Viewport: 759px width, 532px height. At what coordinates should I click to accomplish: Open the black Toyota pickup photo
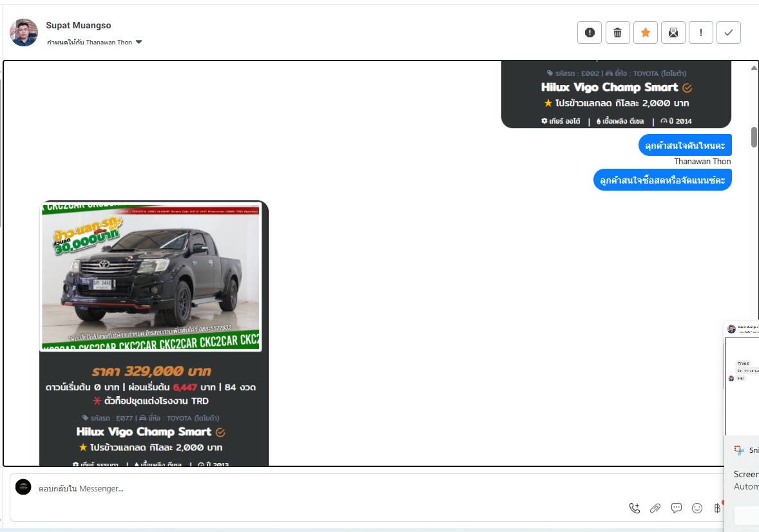151,277
